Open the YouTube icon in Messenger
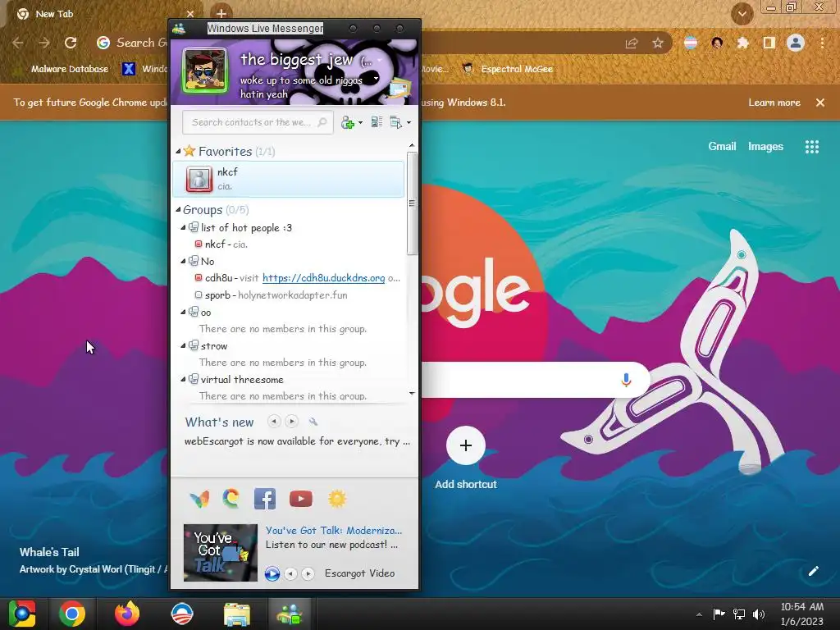840x630 pixels. click(x=300, y=499)
